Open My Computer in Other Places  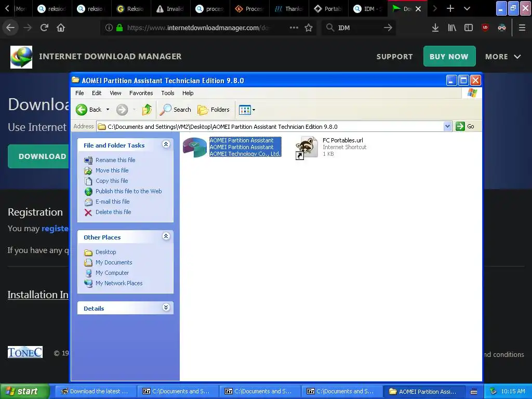[x=112, y=273]
